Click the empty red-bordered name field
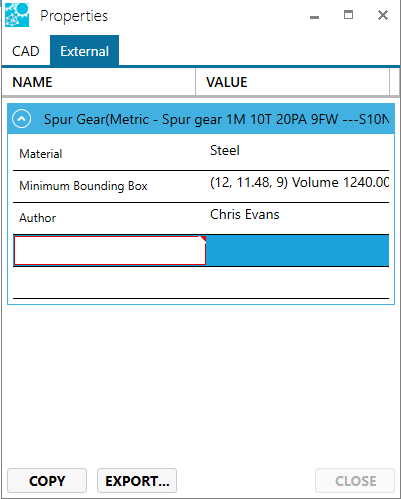 point(110,250)
